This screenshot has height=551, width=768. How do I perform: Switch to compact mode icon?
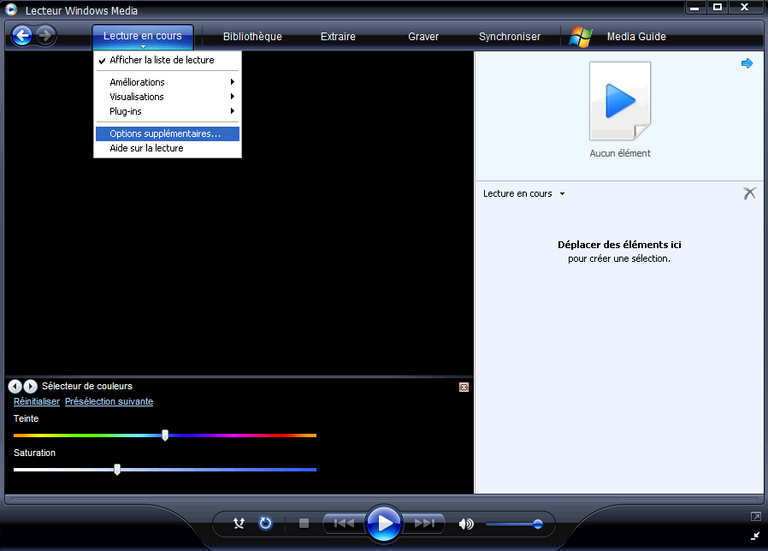pyautogui.click(x=755, y=536)
